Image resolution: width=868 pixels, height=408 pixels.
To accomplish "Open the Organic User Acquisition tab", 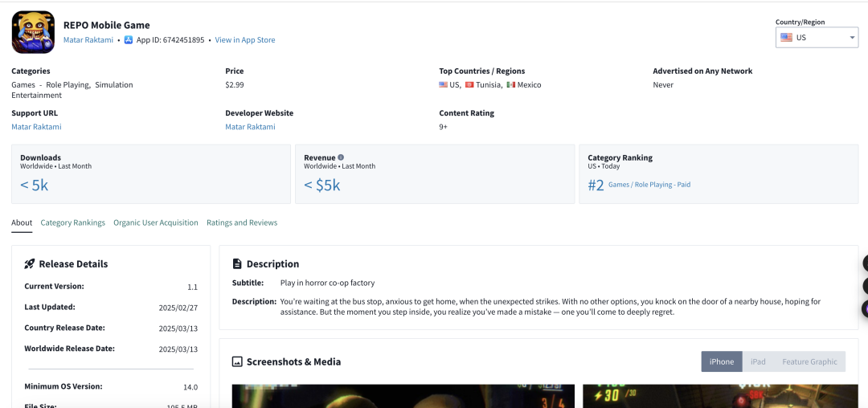I will [156, 222].
